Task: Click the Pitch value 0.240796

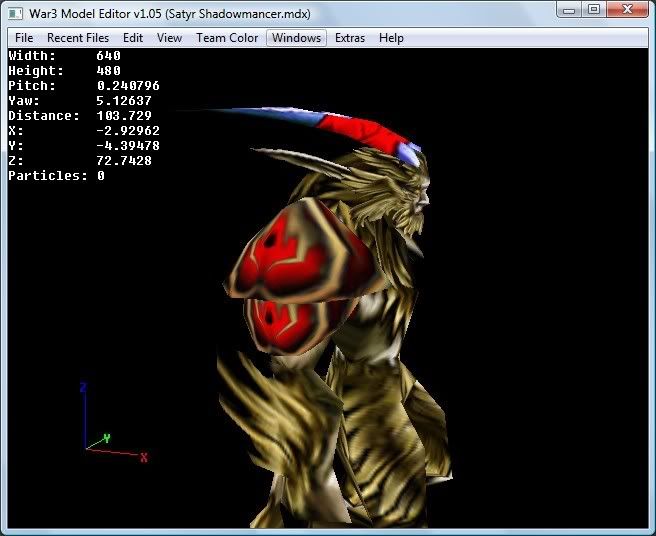Action: click(x=128, y=86)
